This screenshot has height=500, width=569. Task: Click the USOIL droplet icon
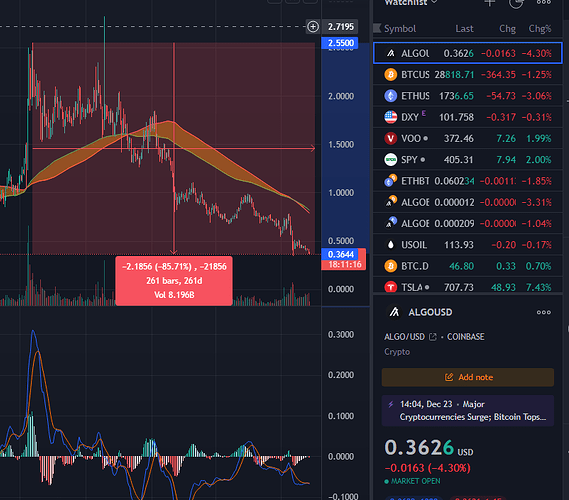point(390,245)
